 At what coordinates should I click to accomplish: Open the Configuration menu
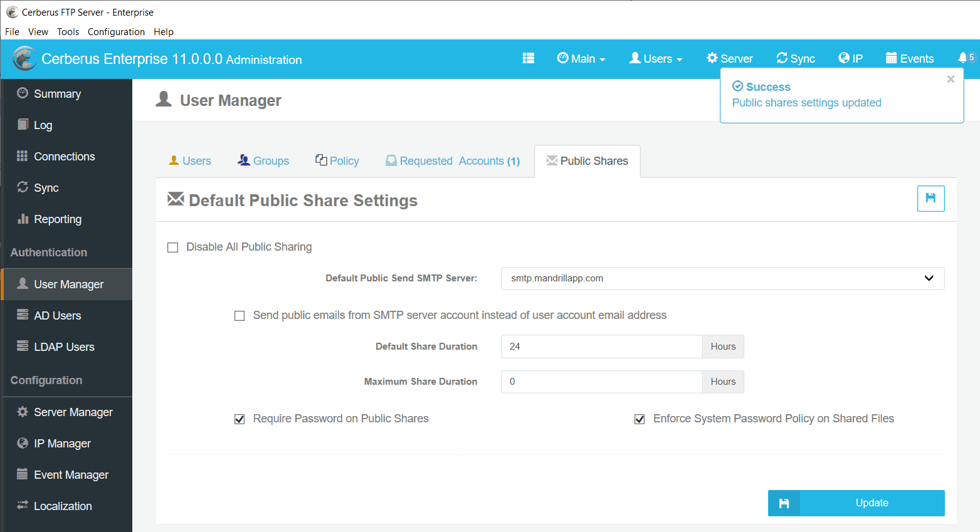coord(116,31)
